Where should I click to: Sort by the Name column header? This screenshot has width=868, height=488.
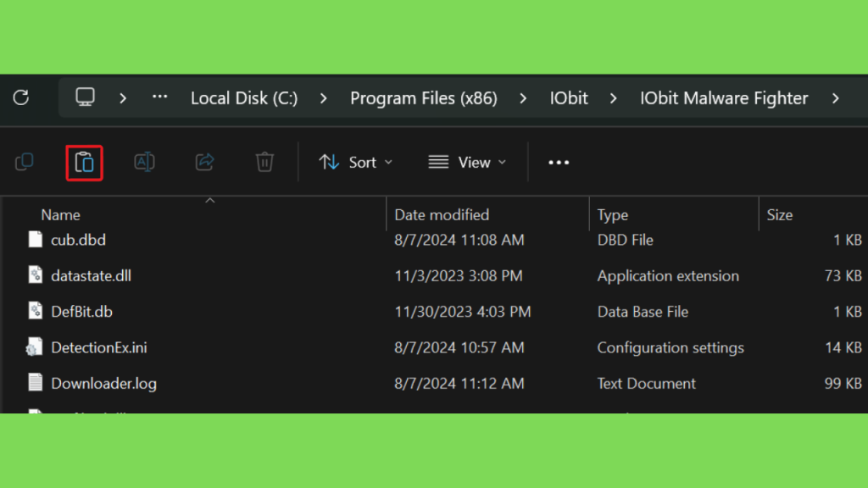click(61, 214)
